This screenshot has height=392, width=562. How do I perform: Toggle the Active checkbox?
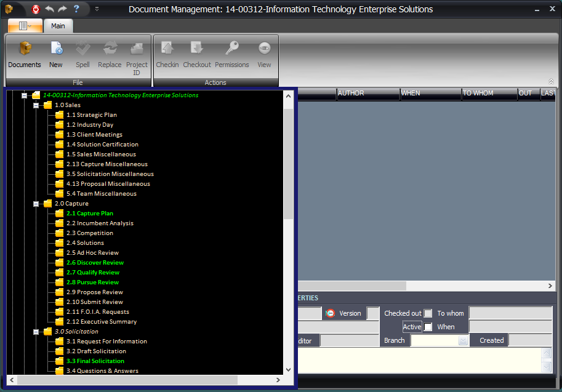pos(428,327)
